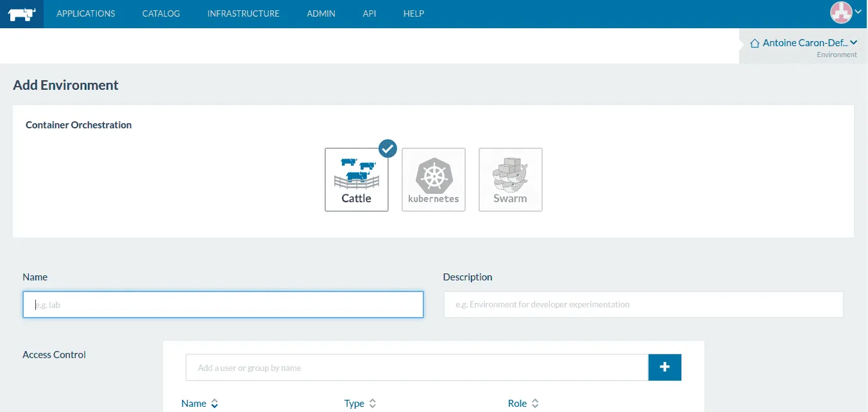Select Swarm as the container orchestrator
Image resolution: width=868 pixels, height=412 pixels.
coord(510,178)
